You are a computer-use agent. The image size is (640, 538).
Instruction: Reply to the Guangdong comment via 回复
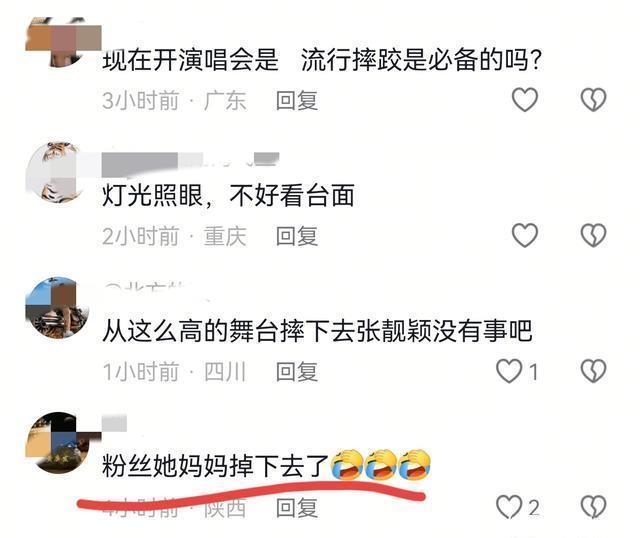coord(297,100)
